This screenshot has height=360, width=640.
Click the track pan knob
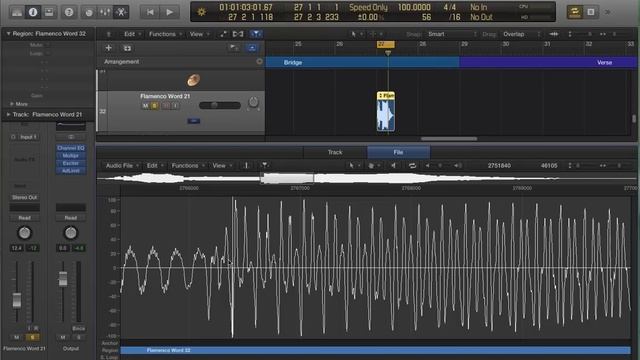(x=253, y=102)
